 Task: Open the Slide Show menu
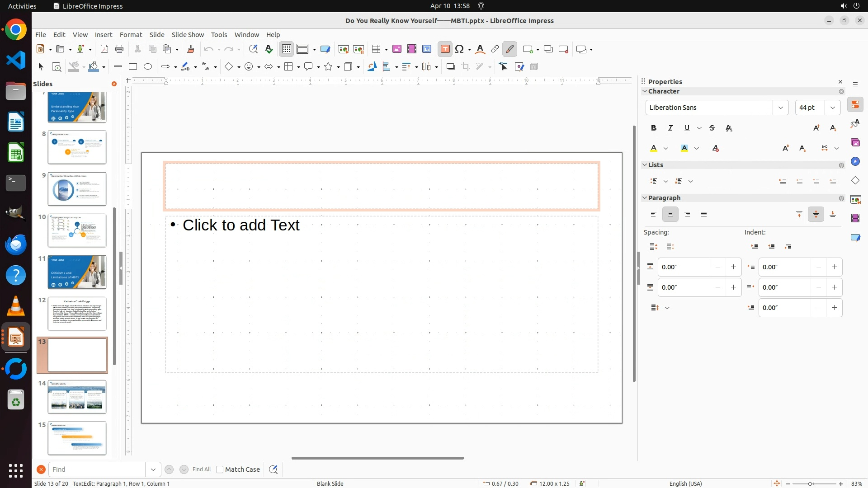(x=188, y=34)
